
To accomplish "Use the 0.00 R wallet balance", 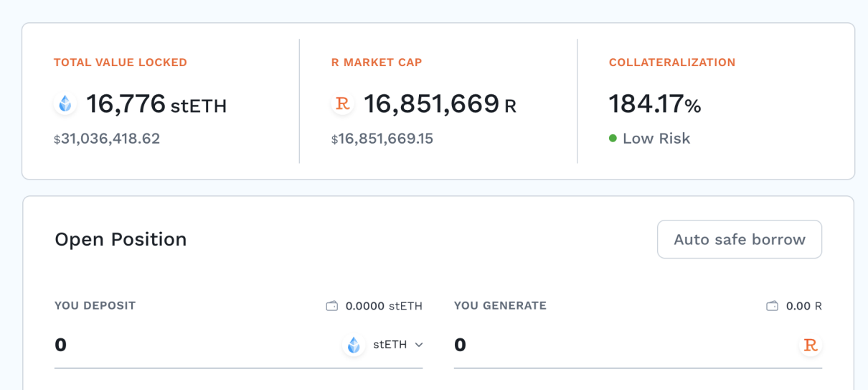I will [803, 306].
